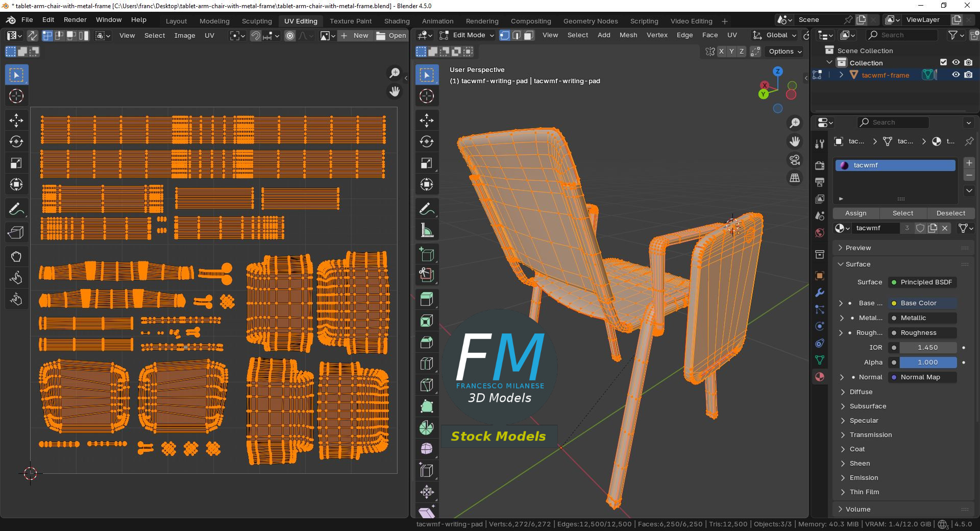Toggle fake user for the tacwmf material
This screenshot has width=980, height=531.
click(920, 228)
